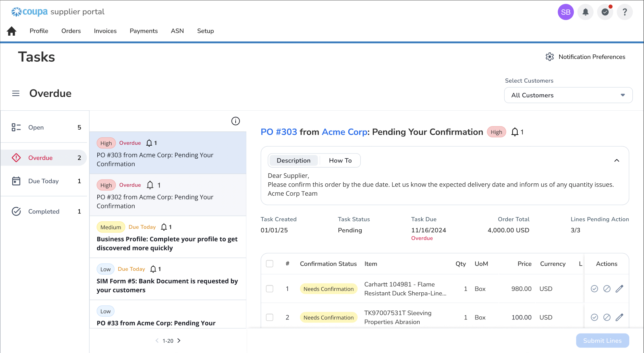Reject line 2 with the cancel action
Viewport: 644px width, 353px height.
coord(607,317)
